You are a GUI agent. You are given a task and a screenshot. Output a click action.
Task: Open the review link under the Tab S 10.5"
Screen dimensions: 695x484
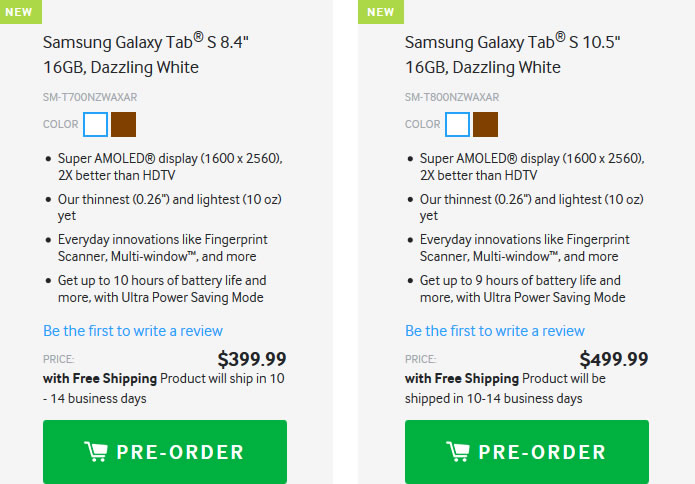point(495,331)
